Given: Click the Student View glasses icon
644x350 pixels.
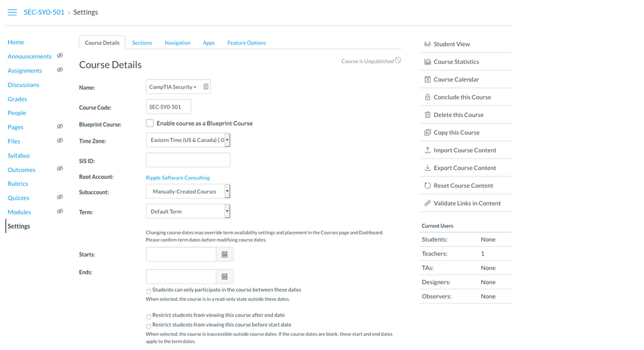Looking at the screenshot, I should [427, 44].
